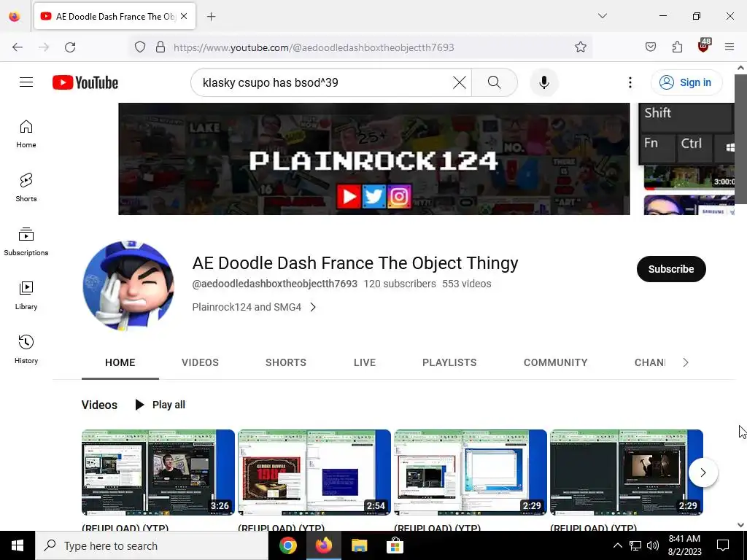Screen dimensions: 747x560
Task: Click the banner's Instagram icon
Action: 399,196
